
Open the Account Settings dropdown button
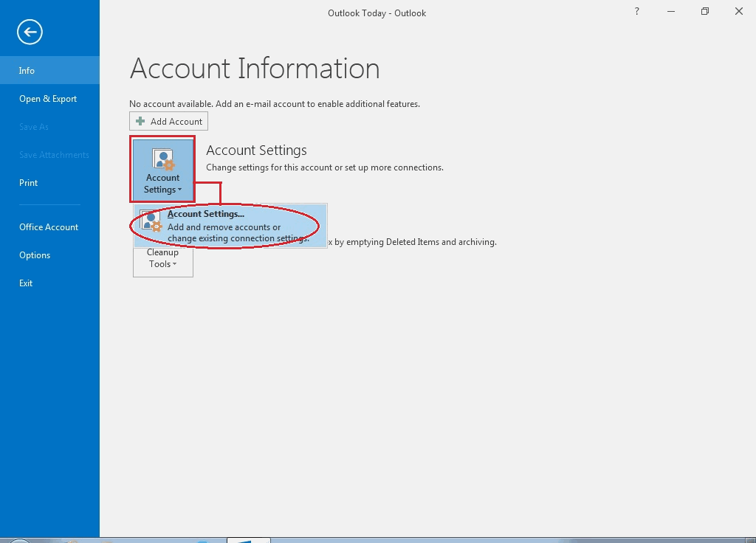coord(162,169)
